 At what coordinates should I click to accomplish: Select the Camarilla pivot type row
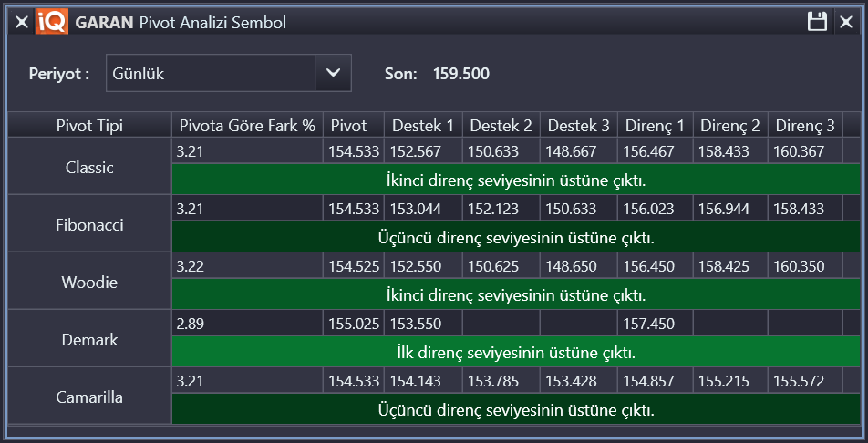(89, 397)
